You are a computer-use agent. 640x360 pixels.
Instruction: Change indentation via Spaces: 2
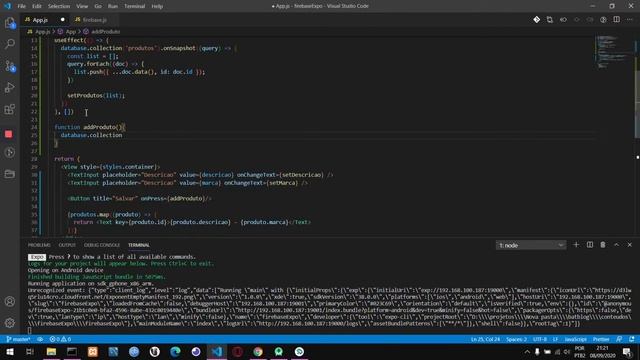516,339
